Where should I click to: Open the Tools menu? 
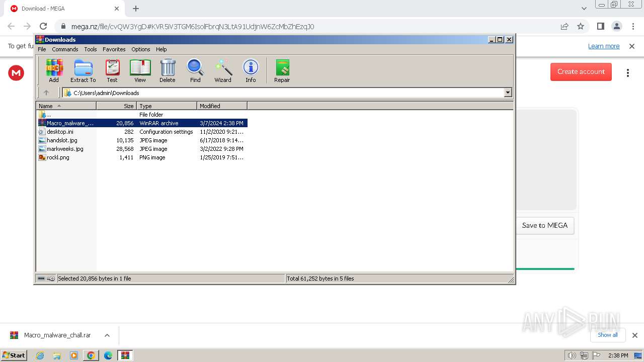91,49
